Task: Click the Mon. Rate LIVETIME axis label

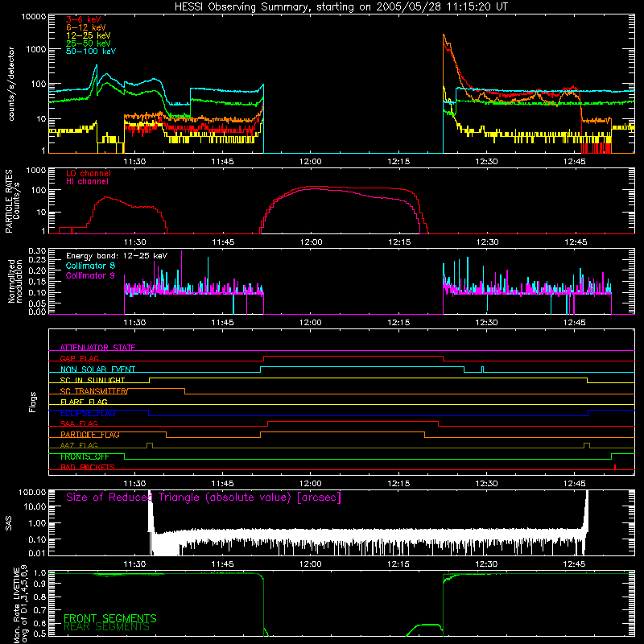Action: point(20,605)
